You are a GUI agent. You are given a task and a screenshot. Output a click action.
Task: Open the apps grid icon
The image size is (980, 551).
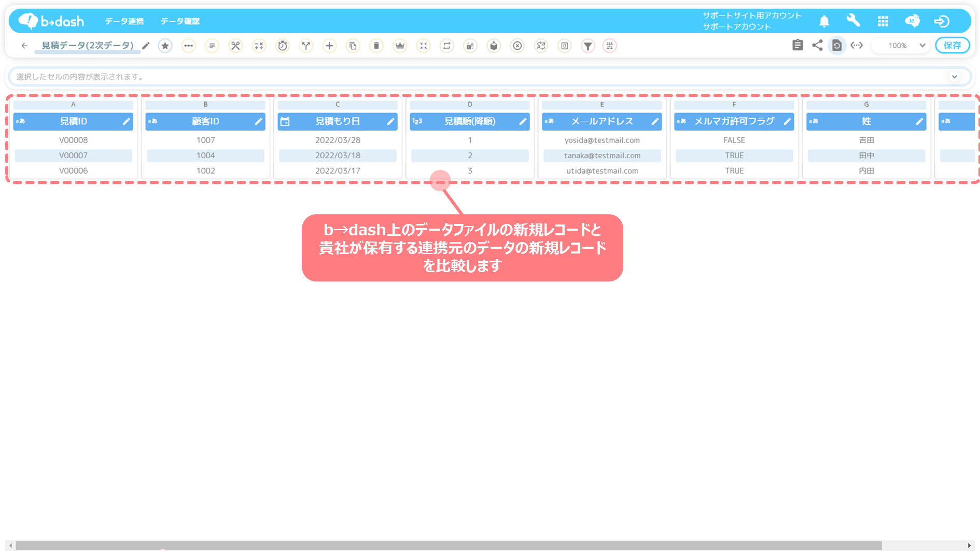pos(883,21)
